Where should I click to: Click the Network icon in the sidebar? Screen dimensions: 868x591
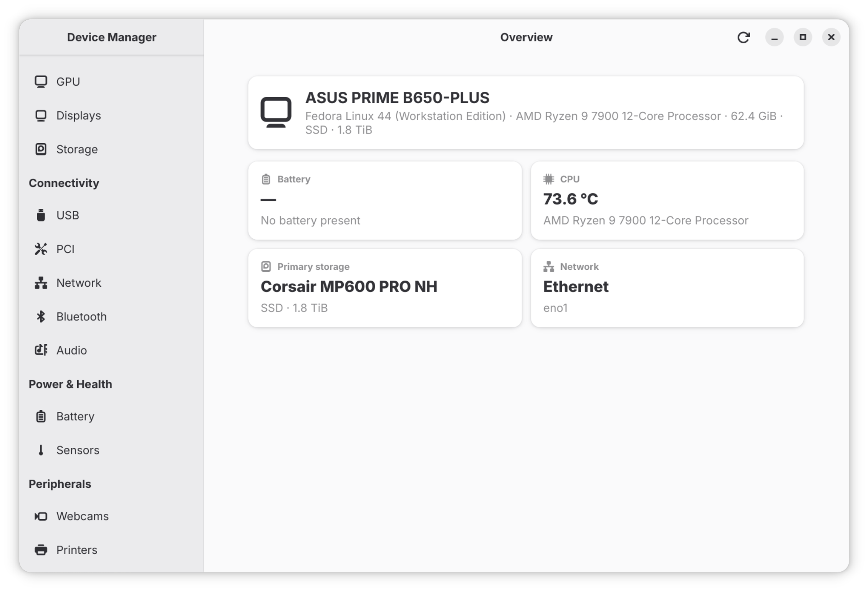coord(41,283)
